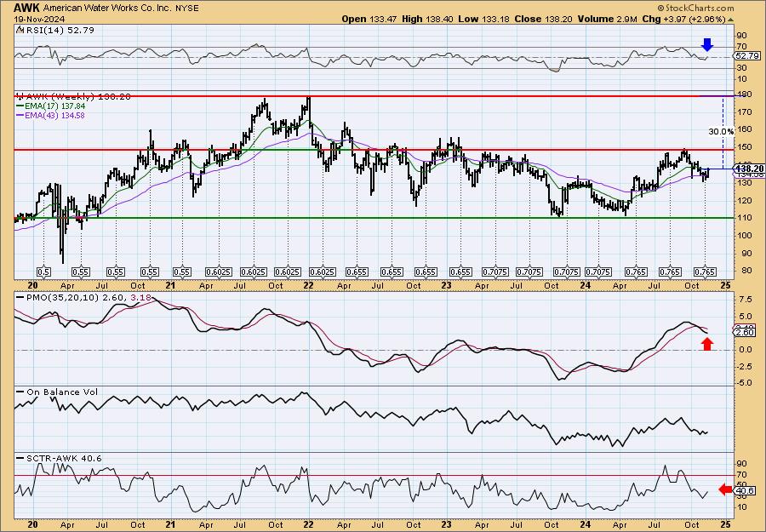Viewport: 766px width, 532px height.
Task: Click the 40.6 value tag on SCTR axis
Action: [x=746, y=491]
